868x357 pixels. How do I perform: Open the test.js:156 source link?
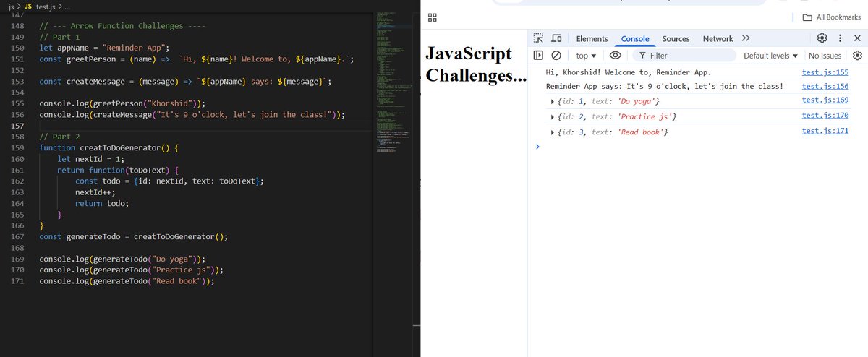click(825, 86)
